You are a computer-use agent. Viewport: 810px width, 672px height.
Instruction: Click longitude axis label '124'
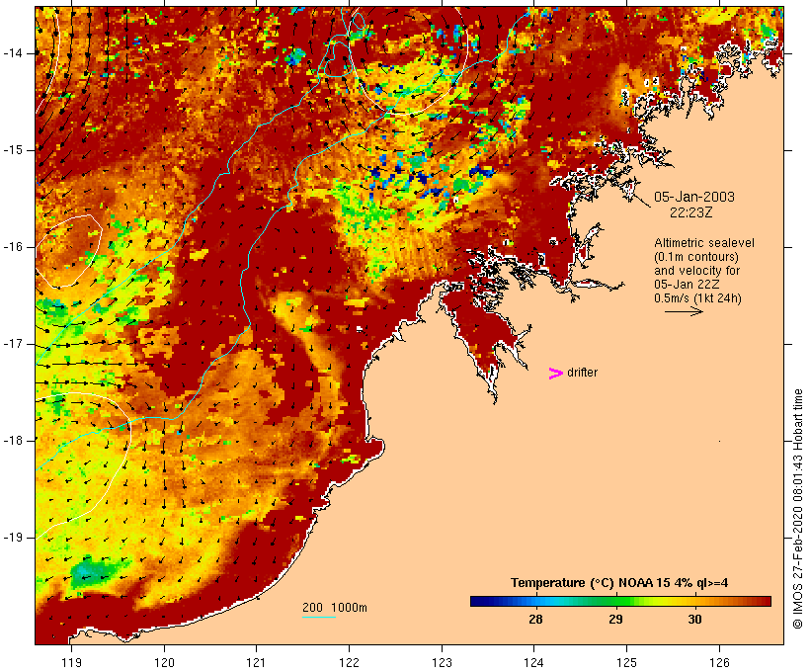[534, 663]
